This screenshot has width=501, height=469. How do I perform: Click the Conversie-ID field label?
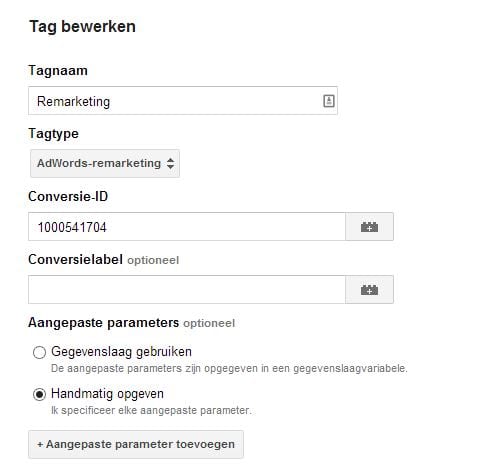(68, 196)
